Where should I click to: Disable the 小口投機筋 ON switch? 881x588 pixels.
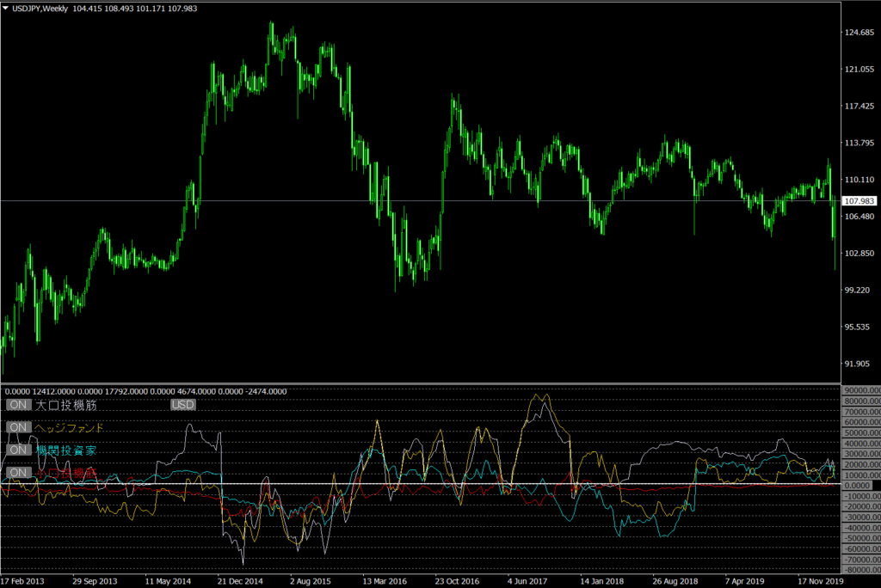(x=18, y=472)
